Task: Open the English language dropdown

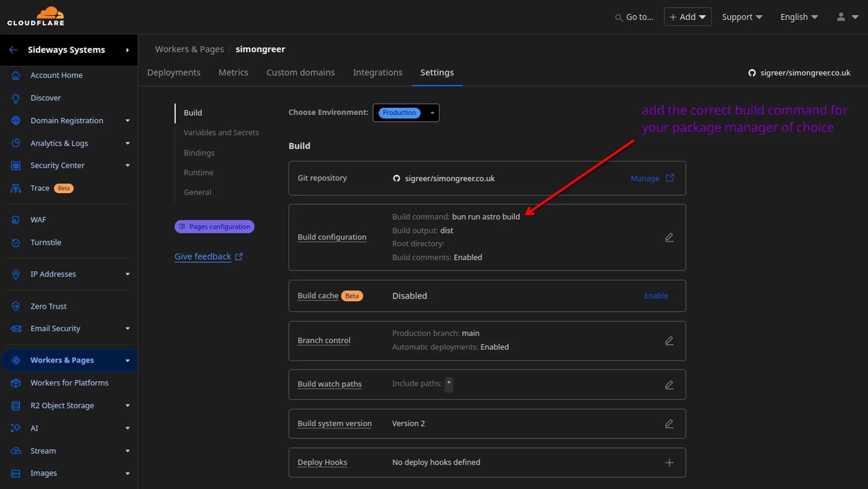Action: (798, 17)
